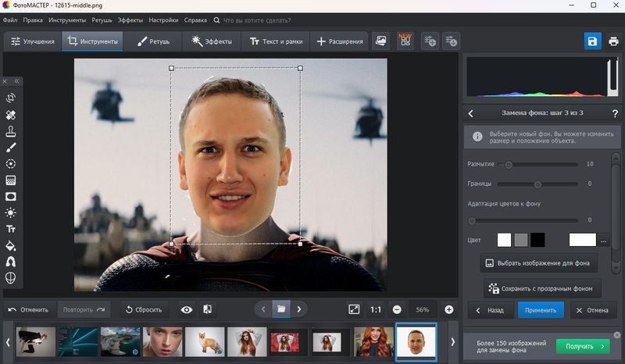Pick the black color swatch
This screenshot has width=625, height=364.
click(537, 240)
